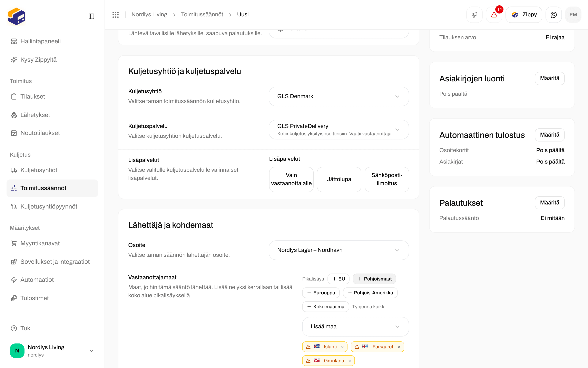Remove Grönlanti country tag
The image size is (588, 368).
tap(349, 361)
